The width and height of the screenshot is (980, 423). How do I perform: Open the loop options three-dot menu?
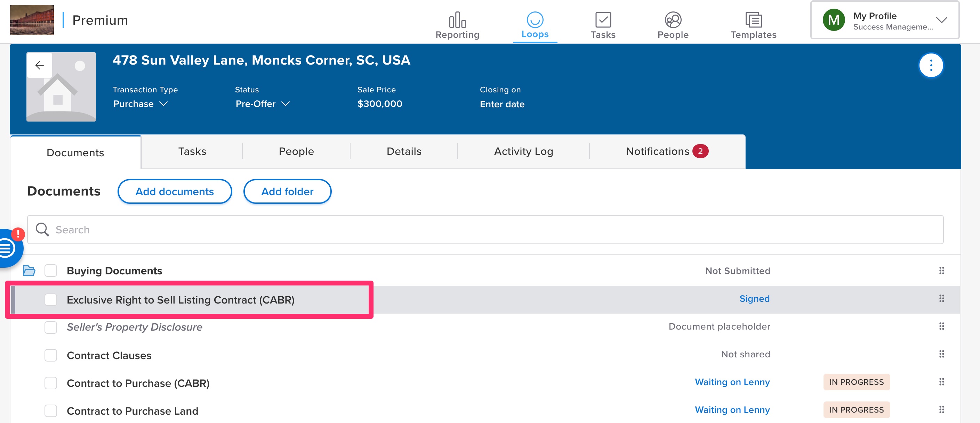931,65
